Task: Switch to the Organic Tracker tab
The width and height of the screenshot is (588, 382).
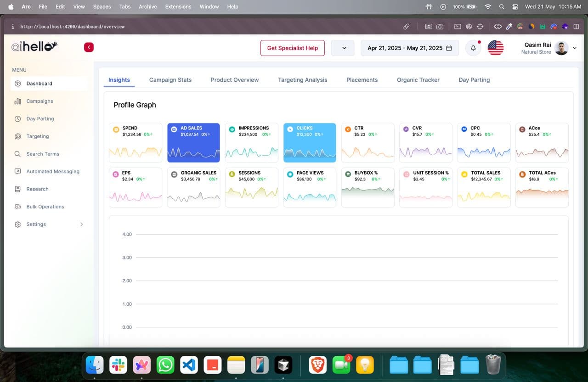Action: coord(418,80)
